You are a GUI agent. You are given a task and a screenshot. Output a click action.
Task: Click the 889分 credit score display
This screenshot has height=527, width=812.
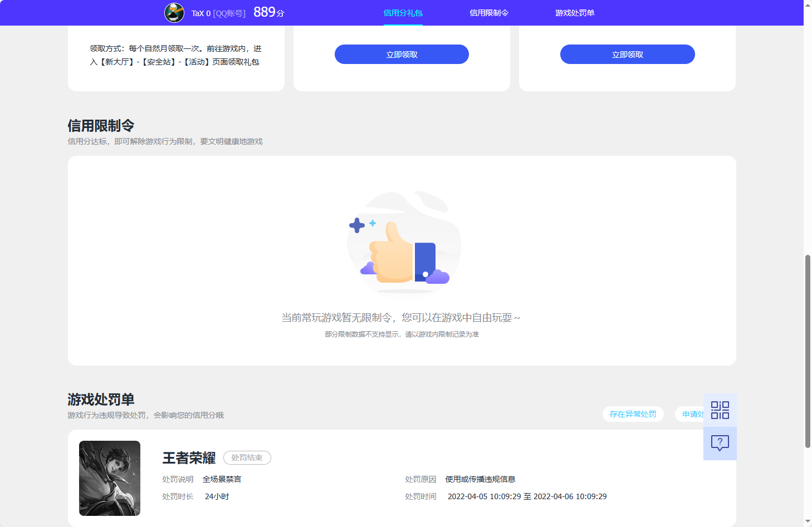(x=268, y=11)
